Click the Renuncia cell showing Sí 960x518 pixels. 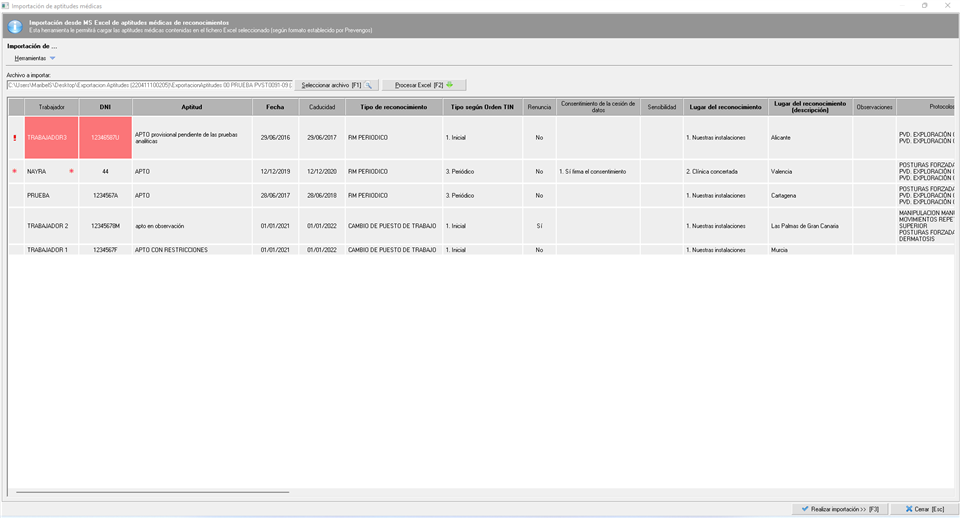click(539, 226)
